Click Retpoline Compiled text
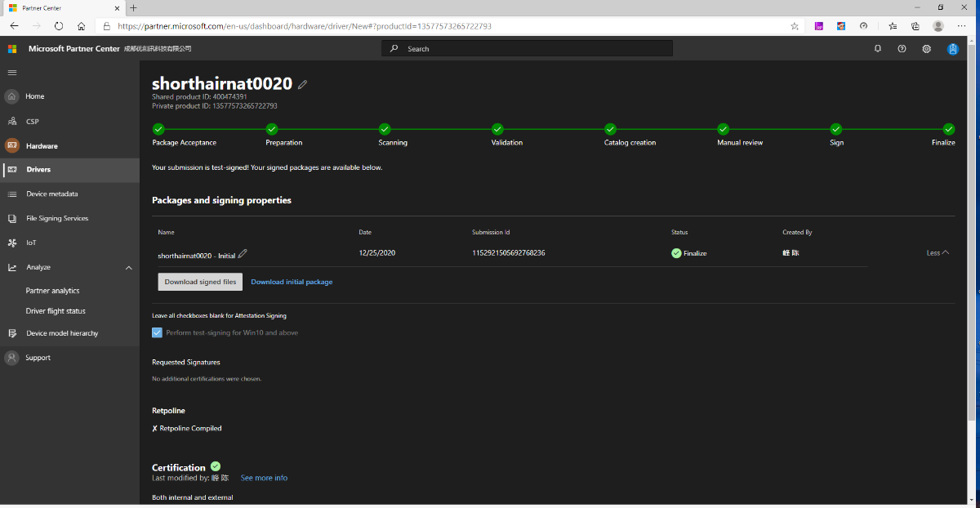The height and width of the screenshot is (508, 980). click(190, 428)
